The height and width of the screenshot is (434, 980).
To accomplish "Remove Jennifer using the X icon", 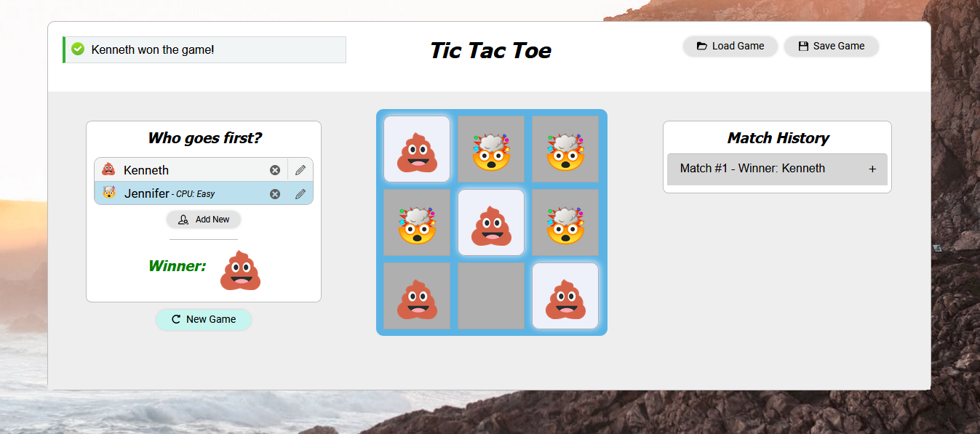I will (x=275, y=194).
